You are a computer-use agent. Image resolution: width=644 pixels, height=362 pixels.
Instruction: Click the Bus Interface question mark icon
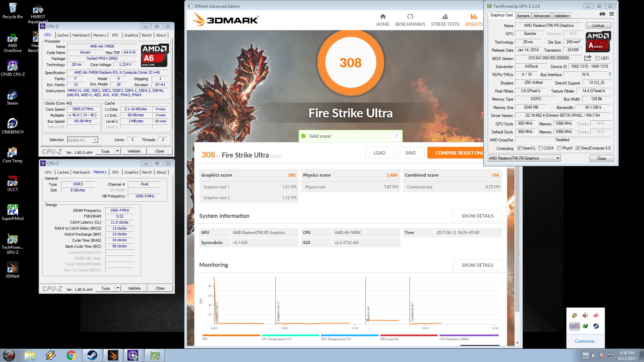coord(609,74)
